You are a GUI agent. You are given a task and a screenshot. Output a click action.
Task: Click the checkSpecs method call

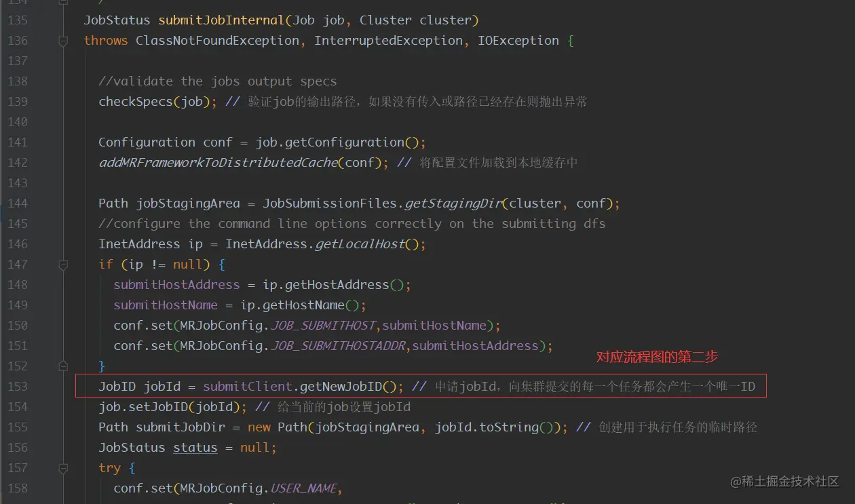pos(136,102)
